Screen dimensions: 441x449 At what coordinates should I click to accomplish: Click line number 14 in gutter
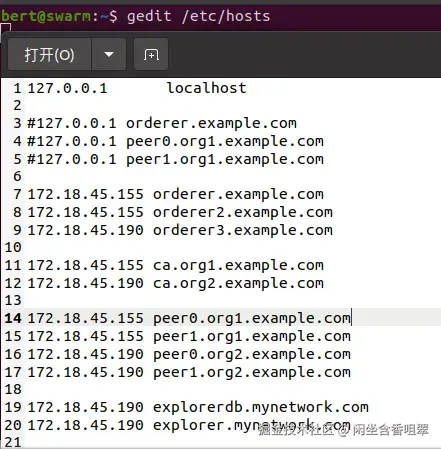[13, 318]
